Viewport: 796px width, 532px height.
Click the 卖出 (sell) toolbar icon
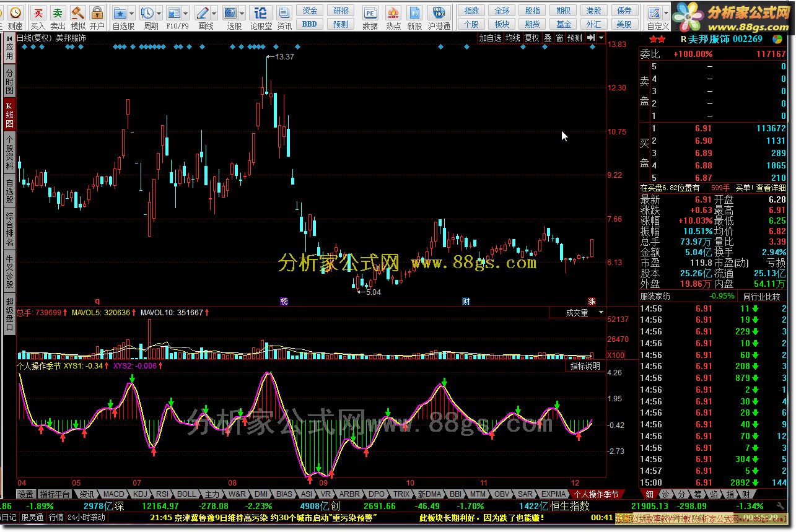point(58,12)
